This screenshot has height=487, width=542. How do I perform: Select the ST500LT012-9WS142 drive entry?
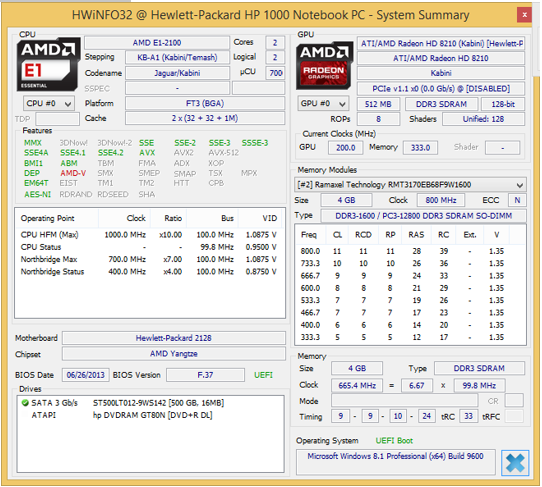coord(158,403)
